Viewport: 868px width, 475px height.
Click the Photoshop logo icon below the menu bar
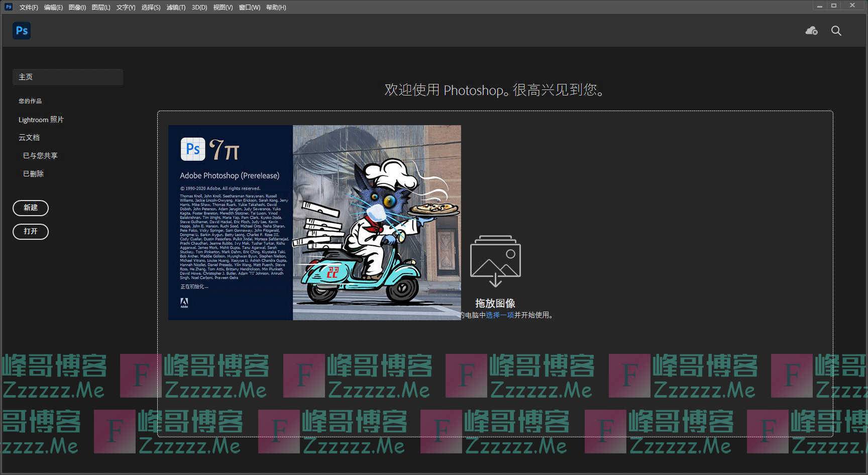point(21,31)
